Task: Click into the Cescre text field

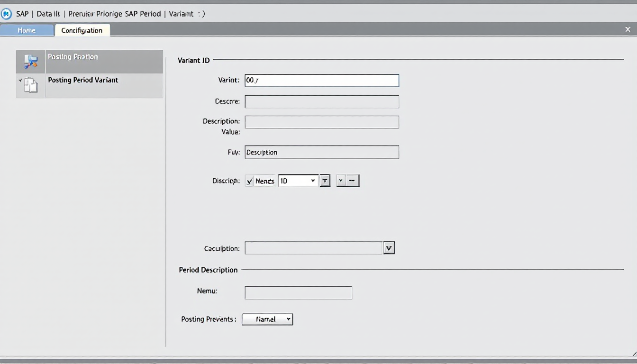Action: click(x=322, y=102)
